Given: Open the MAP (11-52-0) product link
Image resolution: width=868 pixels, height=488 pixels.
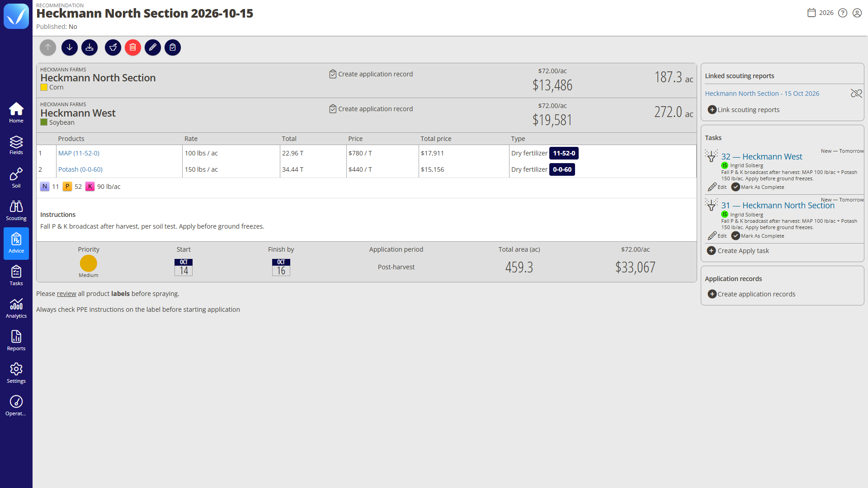Looking at the screenshot, I should pos(79,153).
